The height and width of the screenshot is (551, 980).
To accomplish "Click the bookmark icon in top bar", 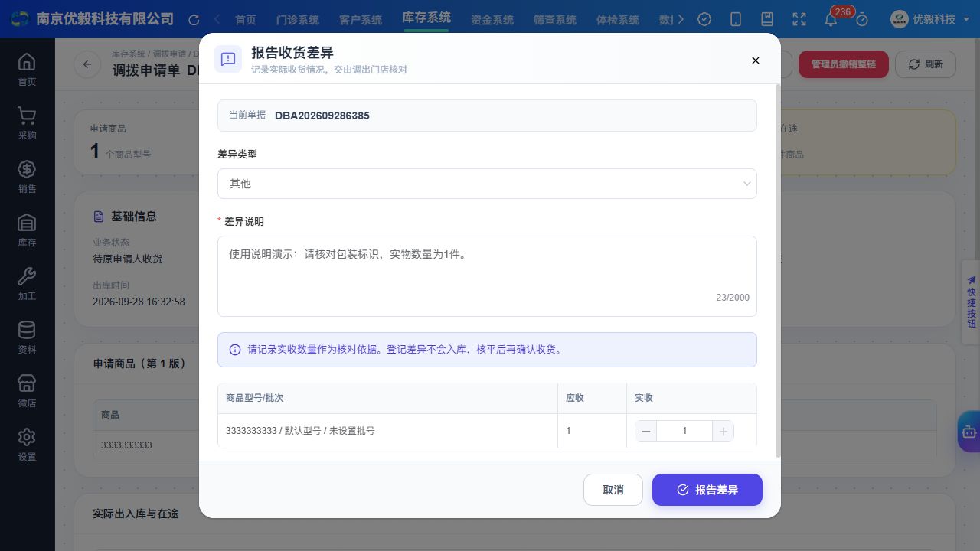I will tap(767, 20).
